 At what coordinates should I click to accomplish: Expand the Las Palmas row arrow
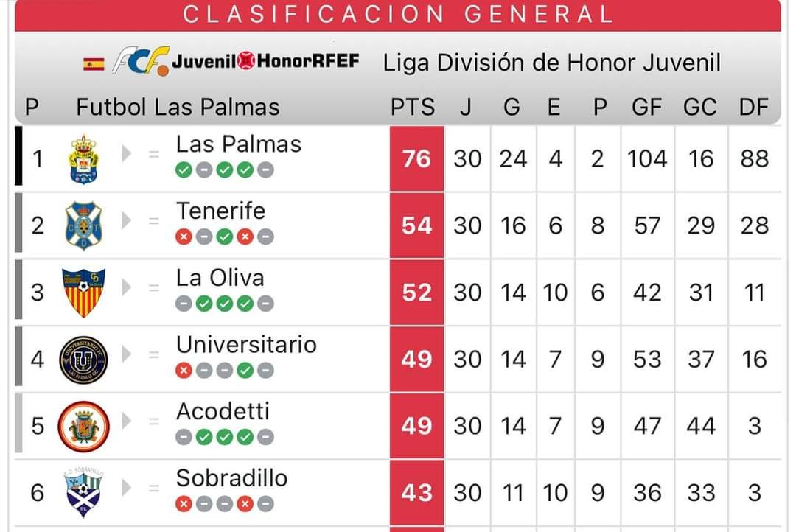[127, 153]
